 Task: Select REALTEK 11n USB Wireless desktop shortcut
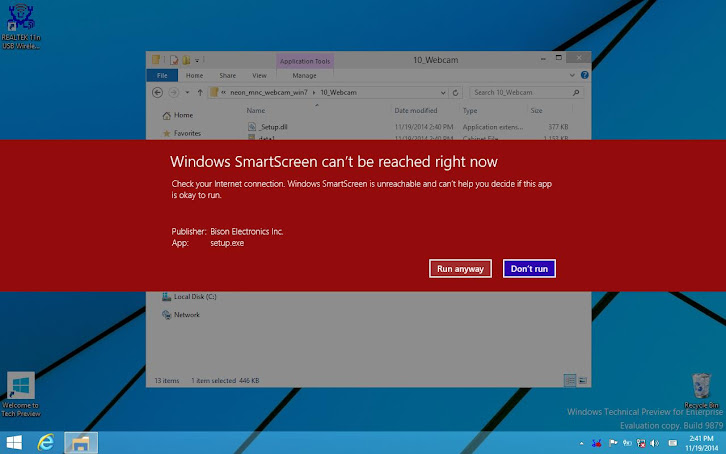click(x=21, y=26)
